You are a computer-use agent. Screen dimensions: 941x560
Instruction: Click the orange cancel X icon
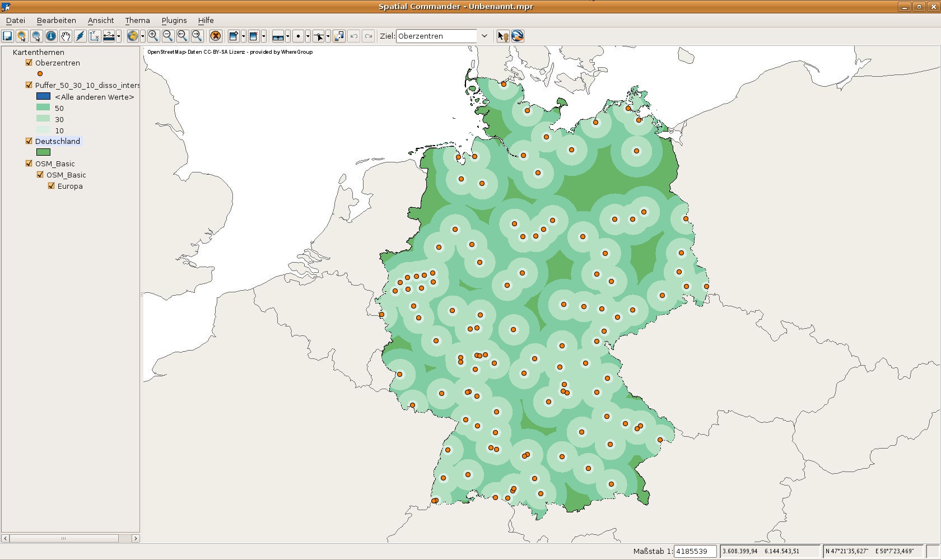click(x=216, y=36)
